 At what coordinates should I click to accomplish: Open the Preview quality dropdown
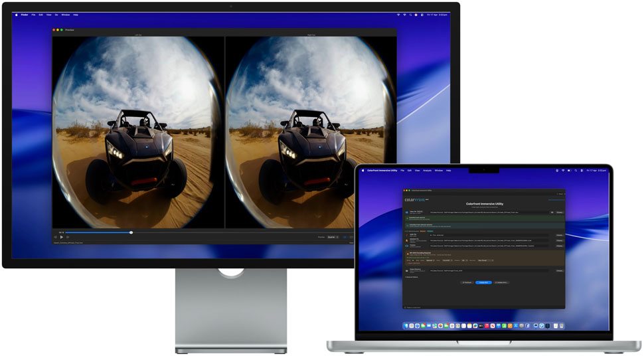coord(333,237)
